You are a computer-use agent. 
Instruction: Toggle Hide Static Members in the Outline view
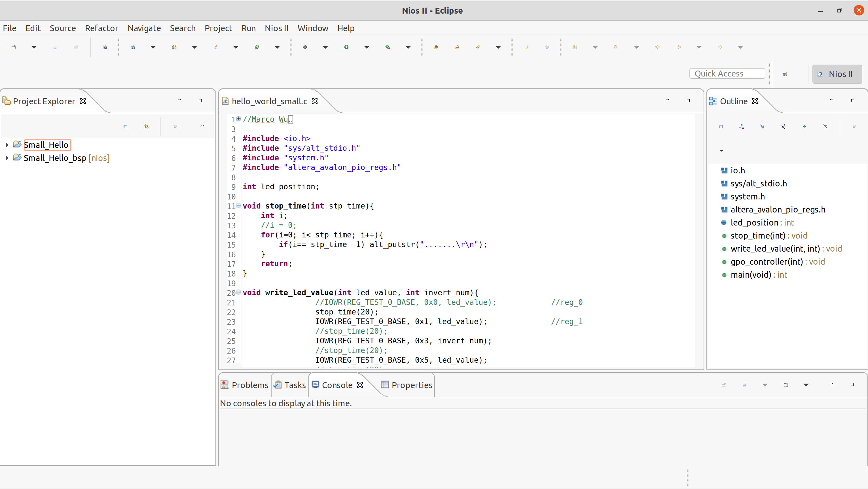[x=784, y=126]
